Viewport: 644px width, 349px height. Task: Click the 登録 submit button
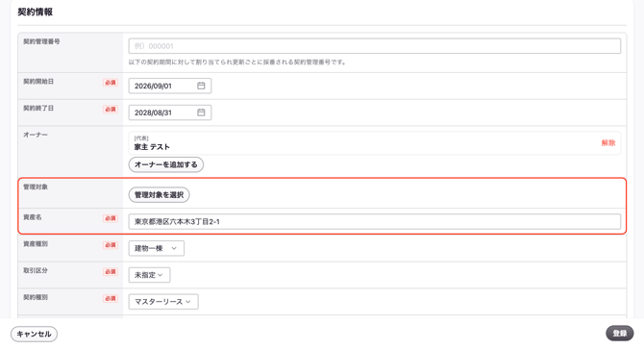coord(620,334)
